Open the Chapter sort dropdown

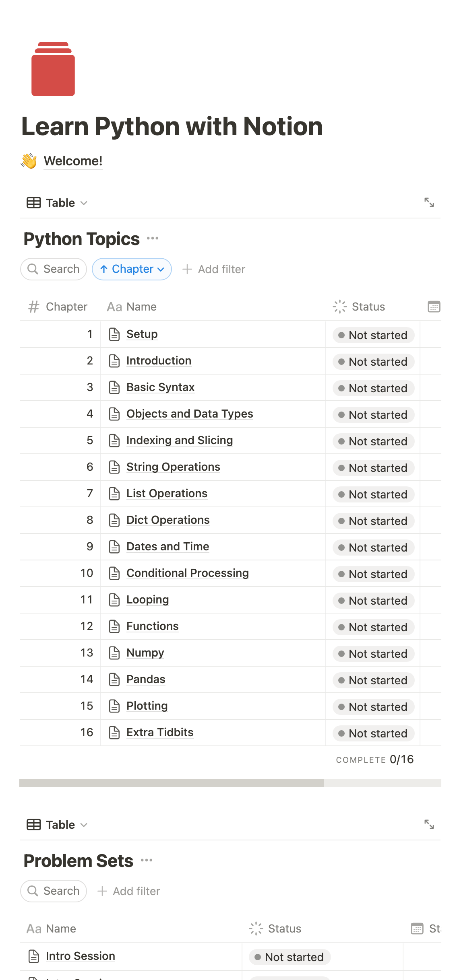(x=132, y=269)
